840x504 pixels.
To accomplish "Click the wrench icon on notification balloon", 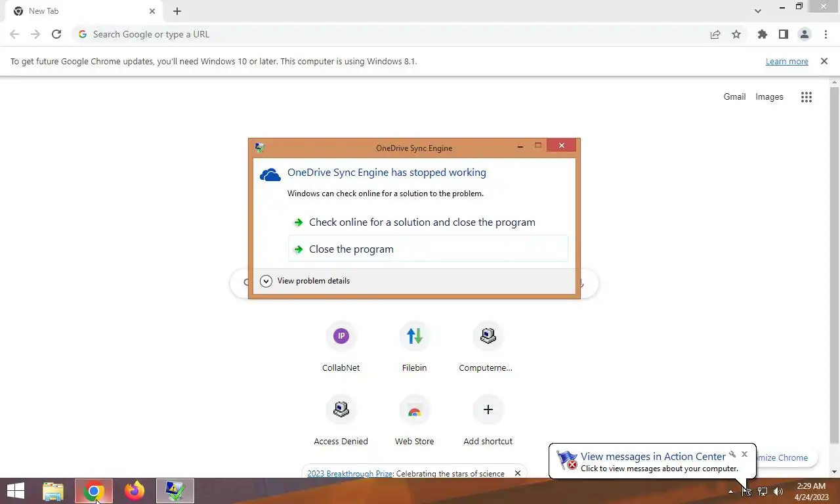I will click(x=732, y=453).
